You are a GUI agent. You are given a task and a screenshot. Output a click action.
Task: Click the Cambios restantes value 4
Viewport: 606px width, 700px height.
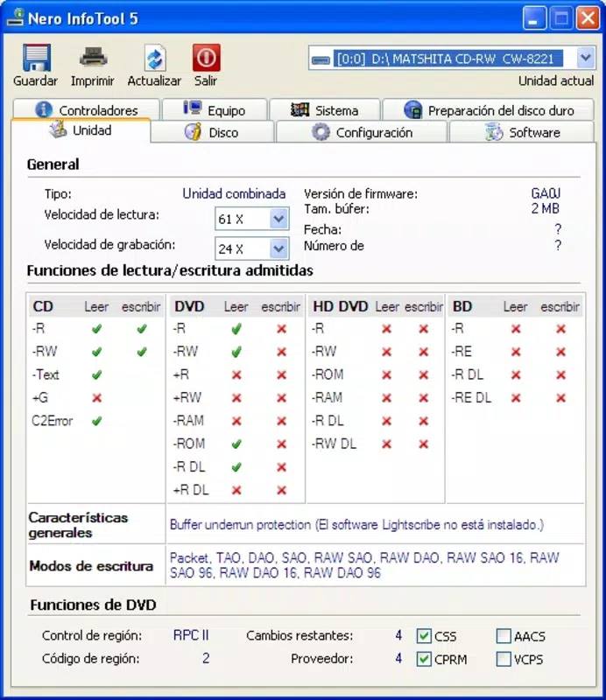[x=398, y=635]
